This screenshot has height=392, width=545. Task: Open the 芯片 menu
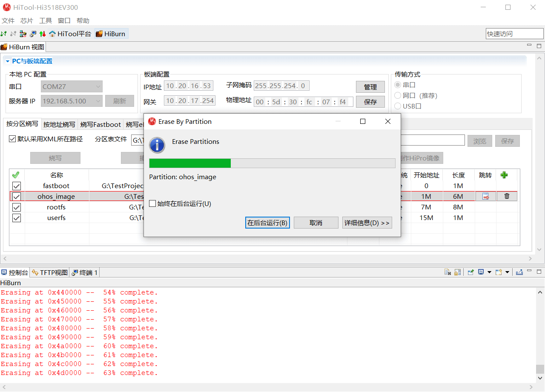(x=27, y=20)
